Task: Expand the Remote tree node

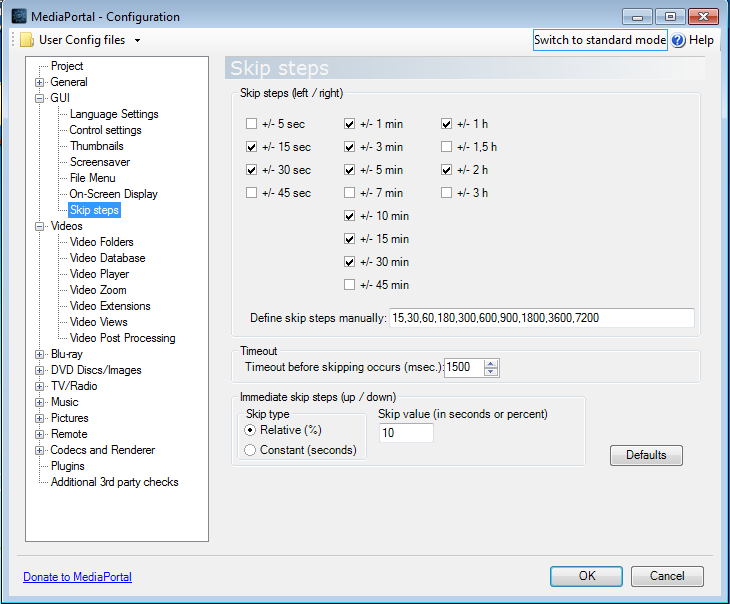Action: pyautogui.click(x=40, y=434)
